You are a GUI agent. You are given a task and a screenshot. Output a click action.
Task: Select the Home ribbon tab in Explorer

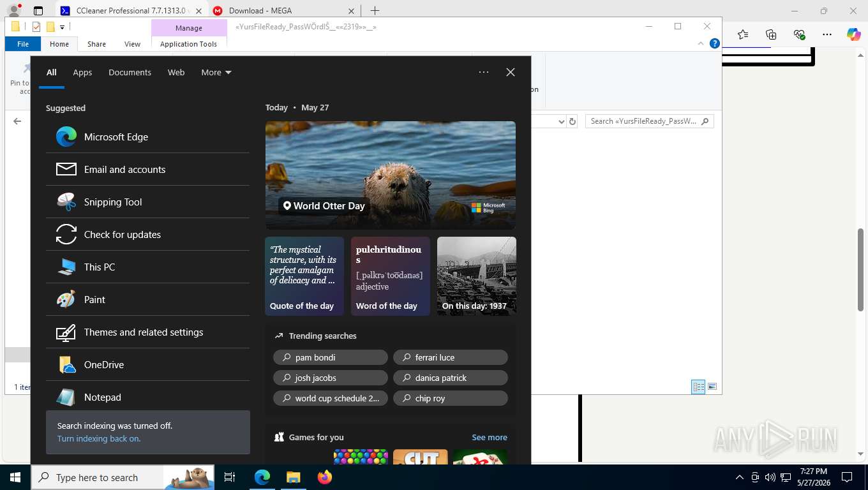point(59,44)
